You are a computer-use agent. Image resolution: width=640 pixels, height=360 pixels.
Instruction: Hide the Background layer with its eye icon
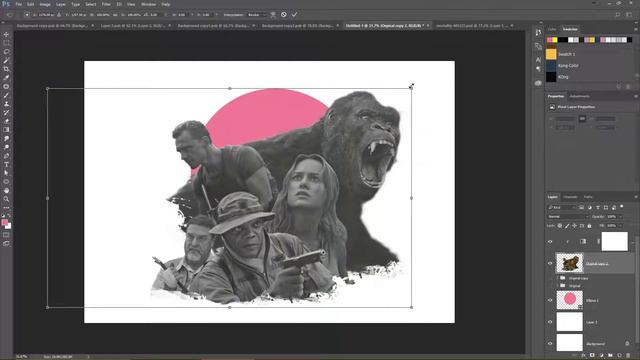click(x=550, y=344)
